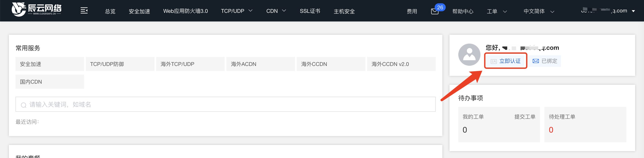
Task: Click the user avatar picture
Action: 469,55
